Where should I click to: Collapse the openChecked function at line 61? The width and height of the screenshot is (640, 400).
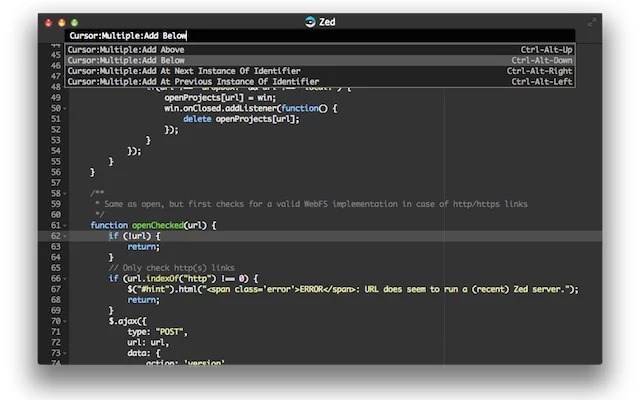(x=66, y=226)
